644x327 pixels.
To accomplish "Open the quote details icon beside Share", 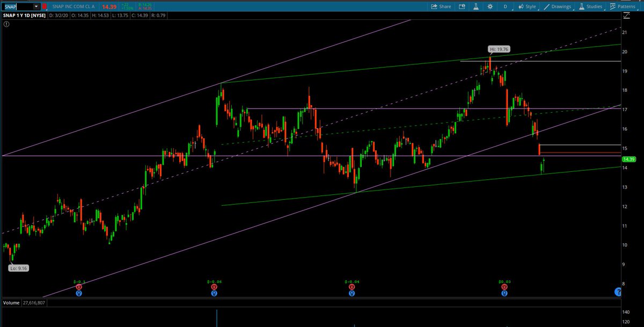I will click(x=462, y=6).
